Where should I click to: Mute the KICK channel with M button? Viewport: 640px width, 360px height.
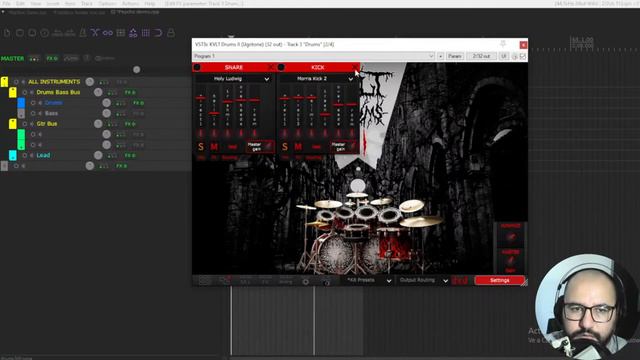(x=298, y=147)
